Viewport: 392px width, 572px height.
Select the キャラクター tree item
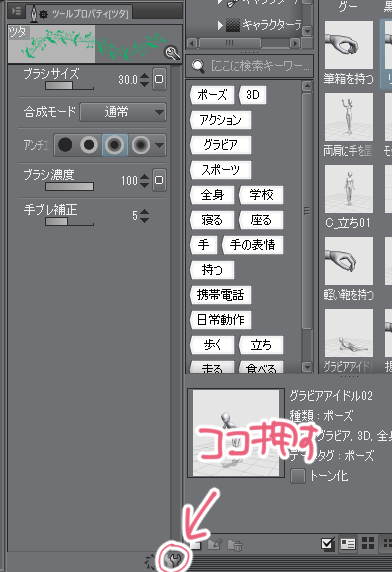[x=271, y=25]
